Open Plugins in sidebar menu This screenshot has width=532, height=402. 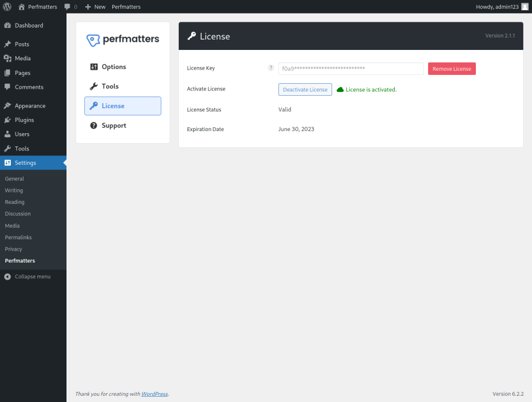click(x=33, y=120)
